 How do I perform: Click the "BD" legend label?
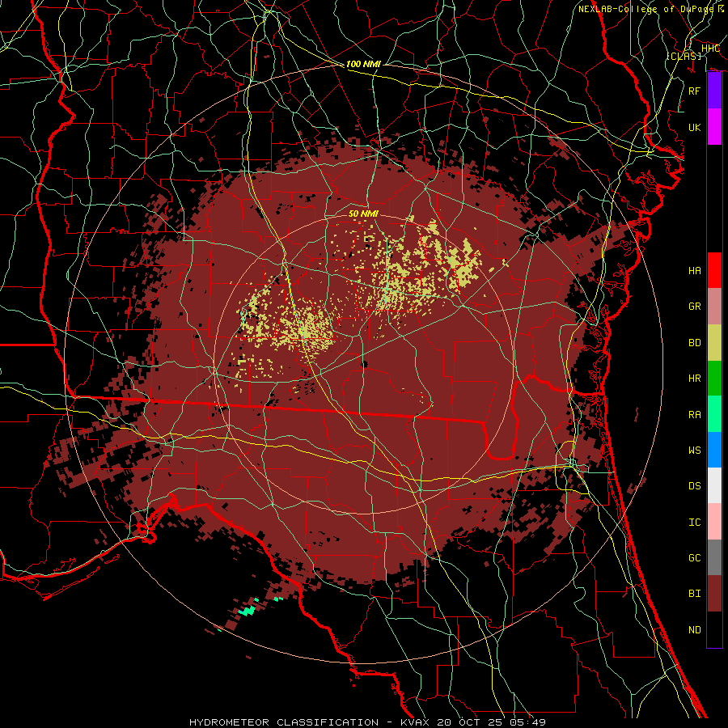695,343
